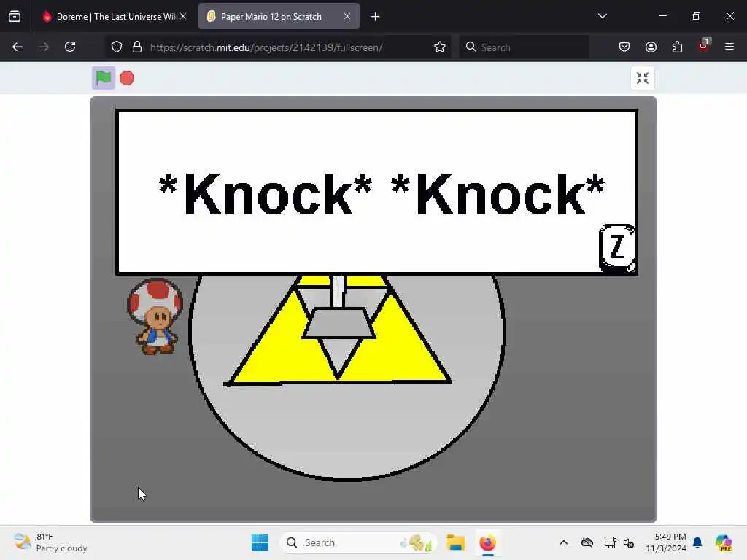
Task: Close the Paper Mario 12 tab
Action: pyautogui.click(x=347, y=16)
